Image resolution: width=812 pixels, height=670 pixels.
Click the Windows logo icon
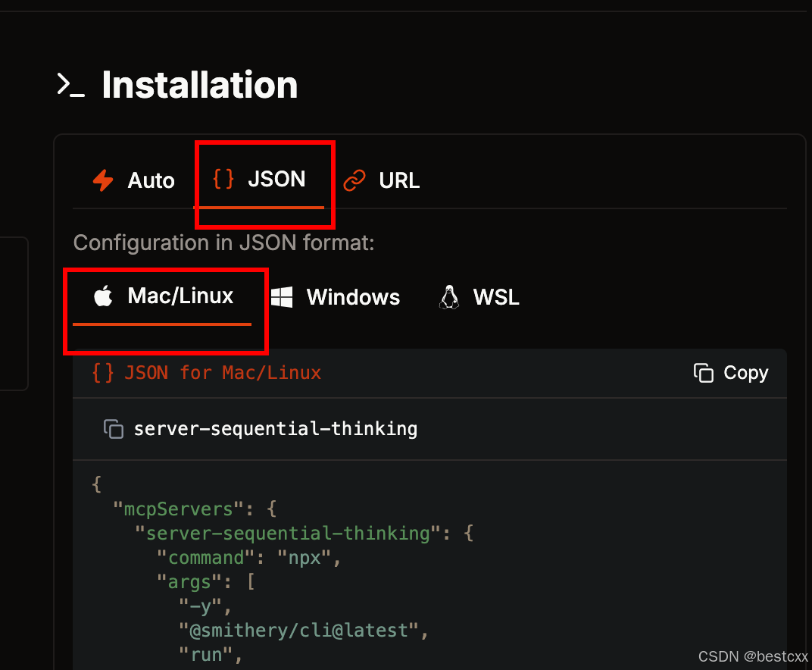[282, 297]
